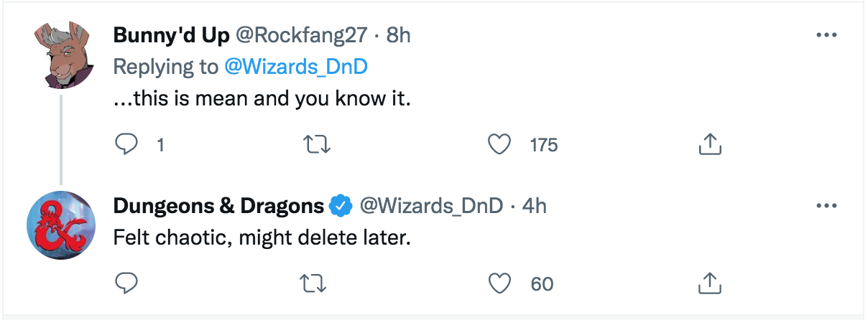Like the Dungeons & Dragons tweet
868x320 pixels.
(x=499, y=283)
